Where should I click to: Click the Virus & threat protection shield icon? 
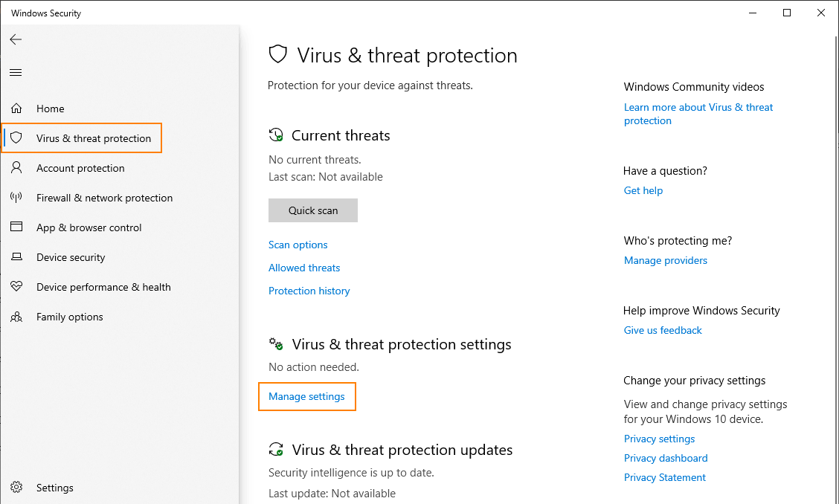coord(16,138)
